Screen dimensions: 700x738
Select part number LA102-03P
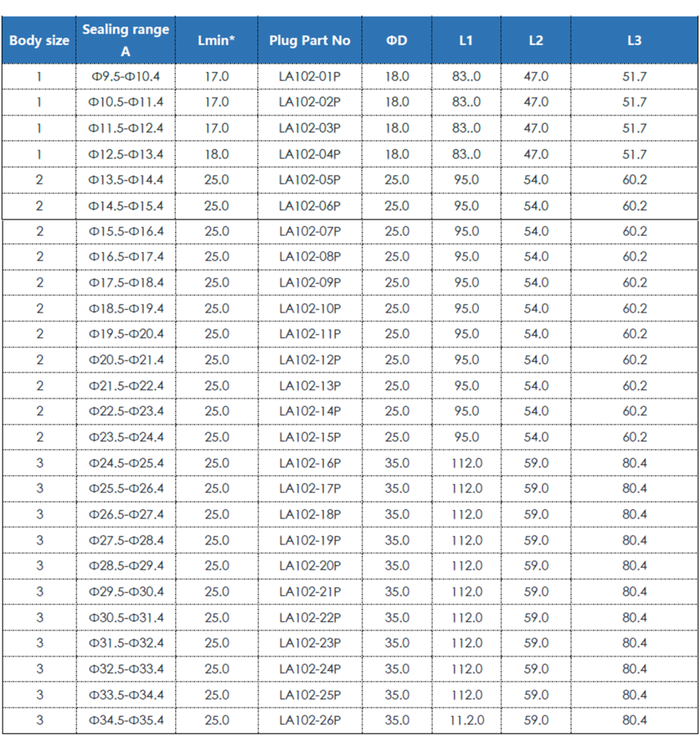(310, 128)
